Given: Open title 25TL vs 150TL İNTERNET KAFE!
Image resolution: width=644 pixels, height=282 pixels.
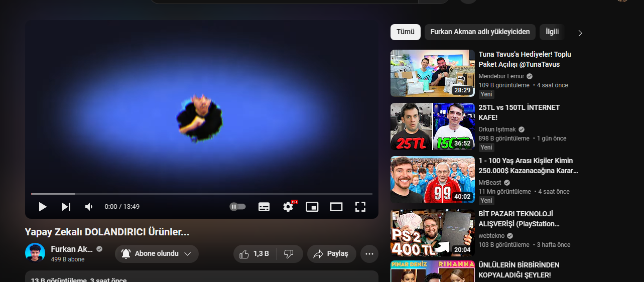Looking at the screenshot, I should pyautogui.click(x=519, y=112).
